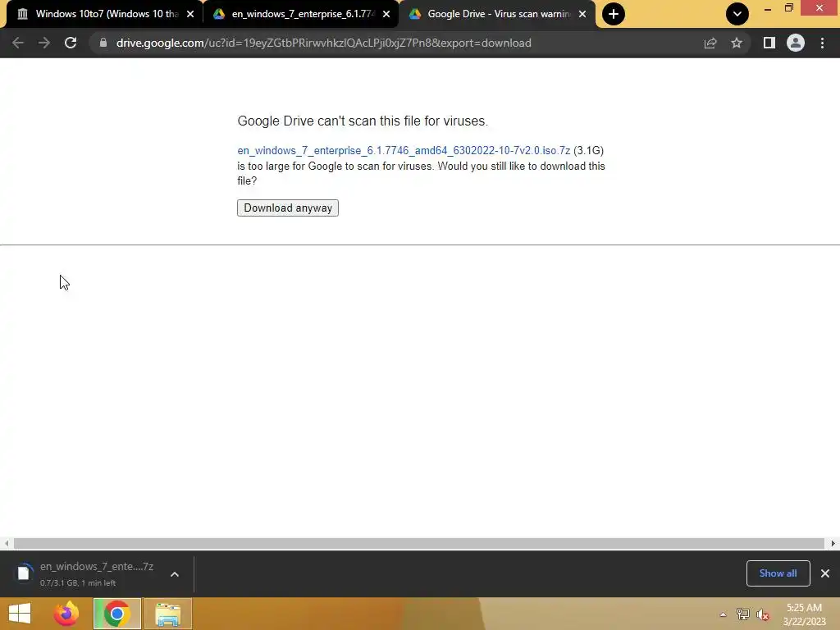Open the tab search dropdown
The width and height of the screenshot is (840, 630).
click(x=737, y=14)
